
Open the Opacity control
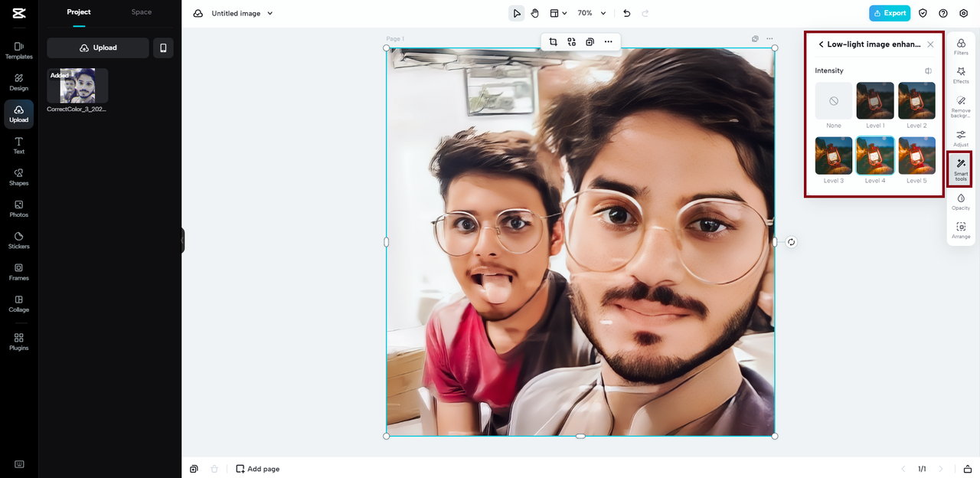961,202
